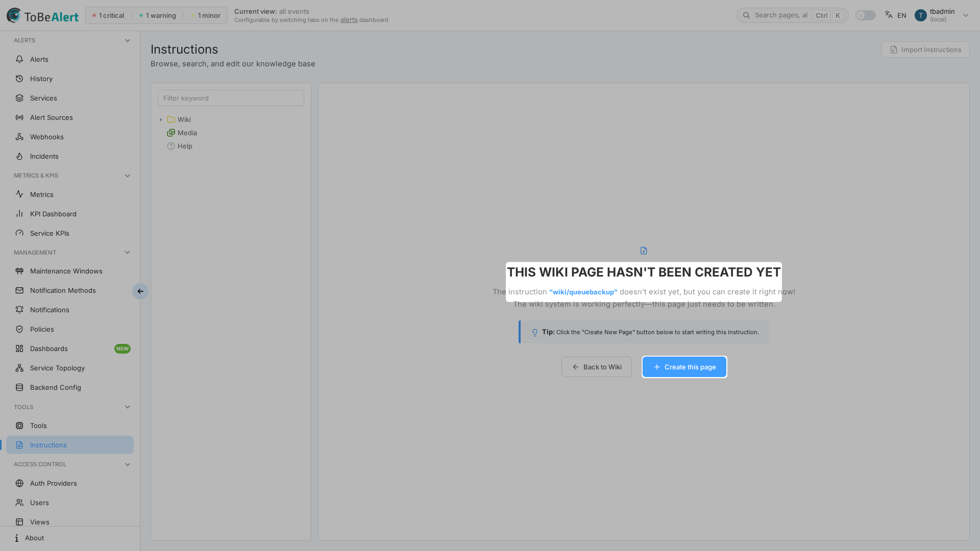Follow the alerts dashboard link
The image size is (980, 551).
click(349, 20)
